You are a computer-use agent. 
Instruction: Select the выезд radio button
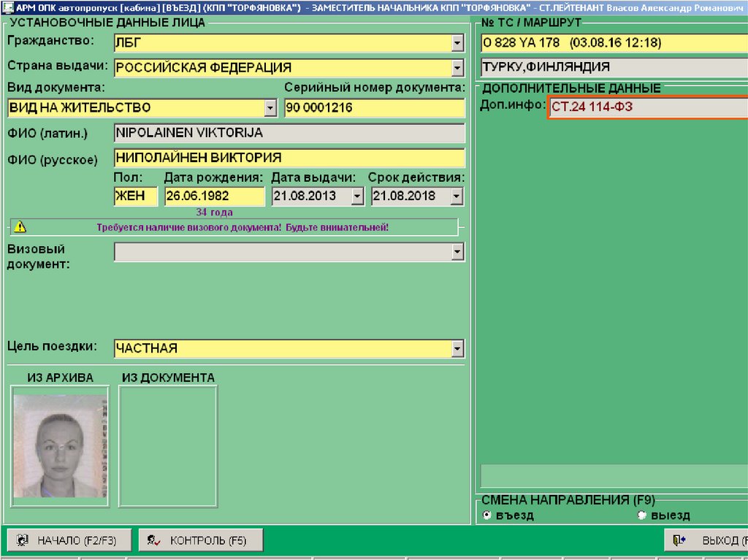(x=642, y=515)
